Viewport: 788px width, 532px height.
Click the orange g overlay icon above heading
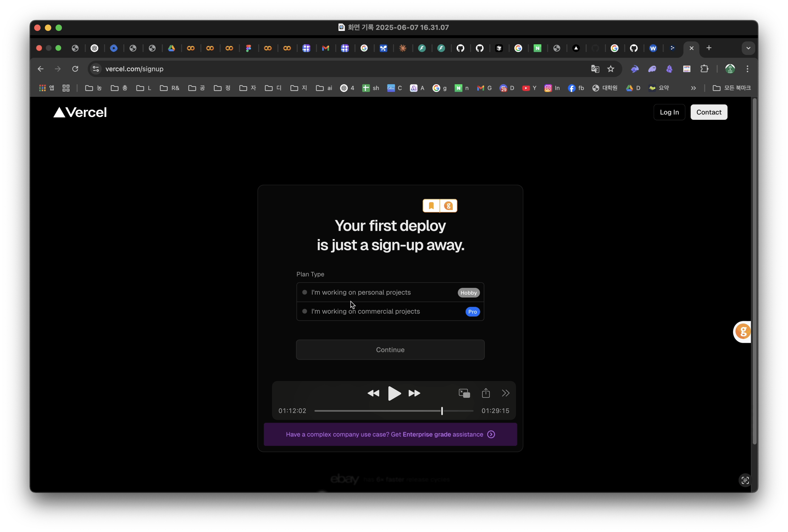click(x=448, y=206)
